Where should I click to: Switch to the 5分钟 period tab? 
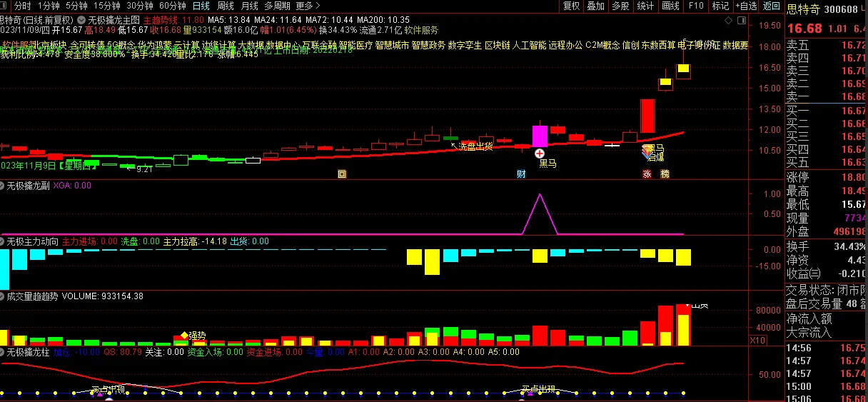click(x=76, y=6)
